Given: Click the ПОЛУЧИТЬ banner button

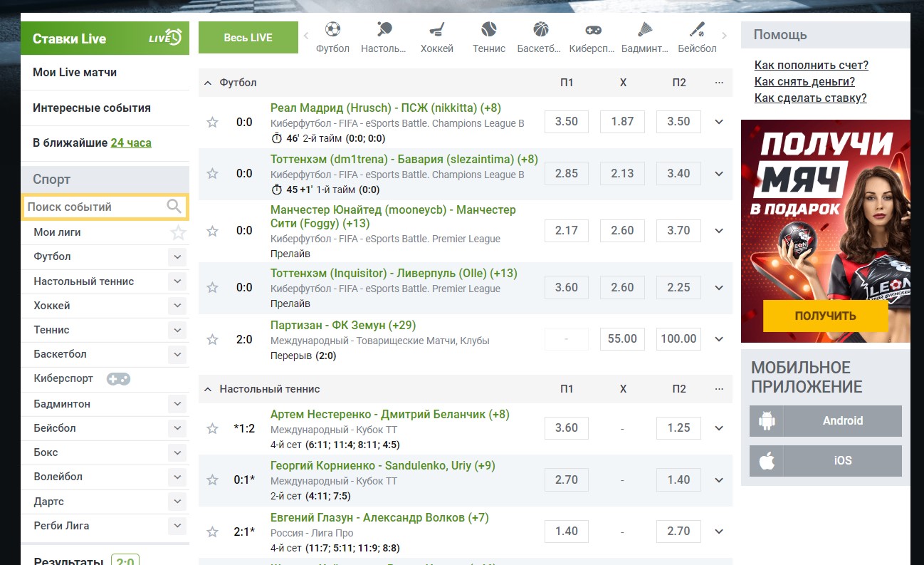Looking at the screenshot, I should point(825,316).
